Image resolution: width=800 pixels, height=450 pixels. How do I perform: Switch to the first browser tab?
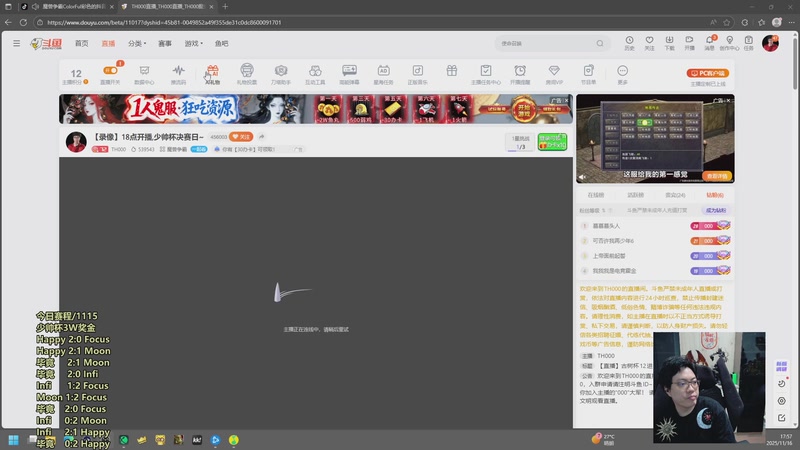[67, 7]
